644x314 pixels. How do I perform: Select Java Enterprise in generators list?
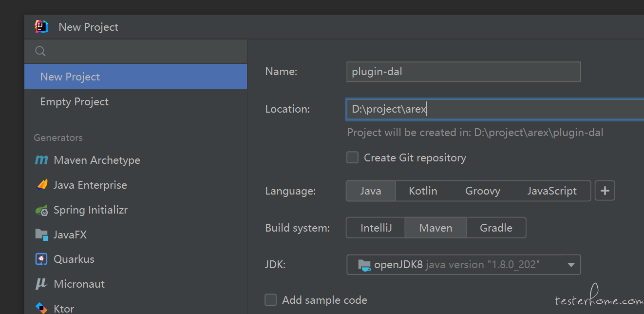[x=136, y=185]
